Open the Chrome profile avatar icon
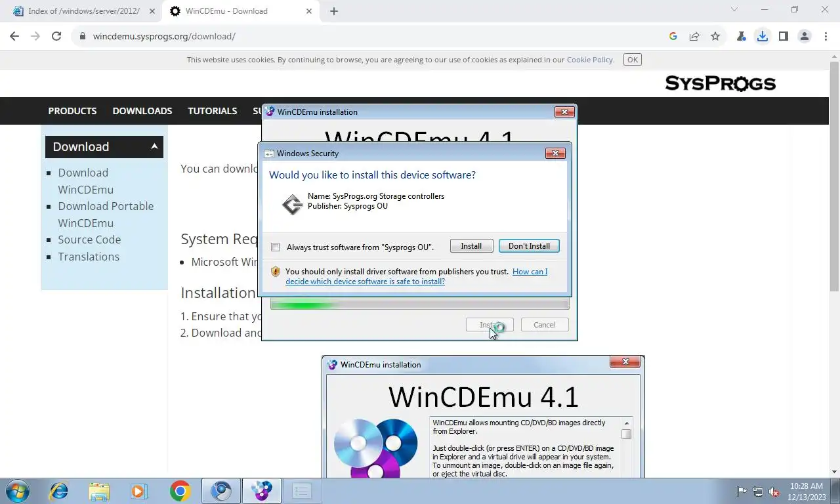 [805, 37]
